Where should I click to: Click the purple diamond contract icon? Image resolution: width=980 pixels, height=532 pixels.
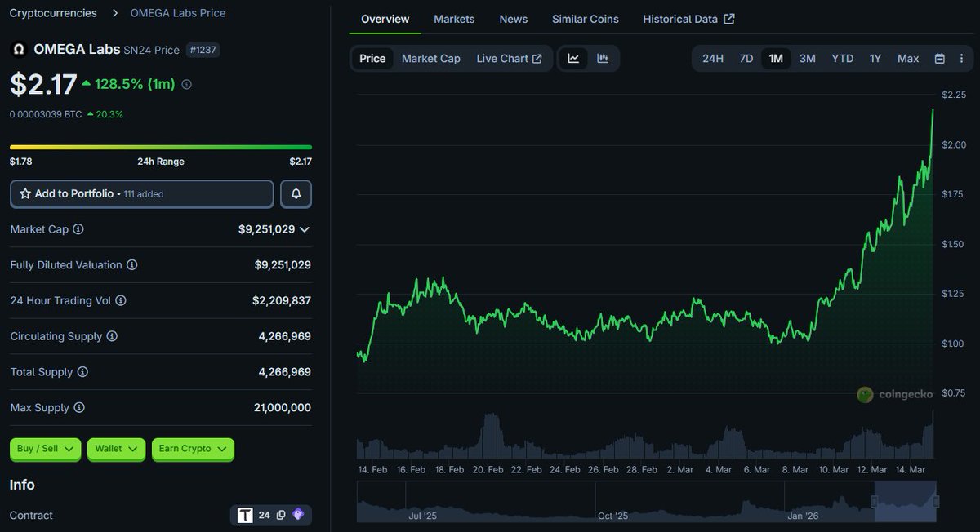click(298, 515)
